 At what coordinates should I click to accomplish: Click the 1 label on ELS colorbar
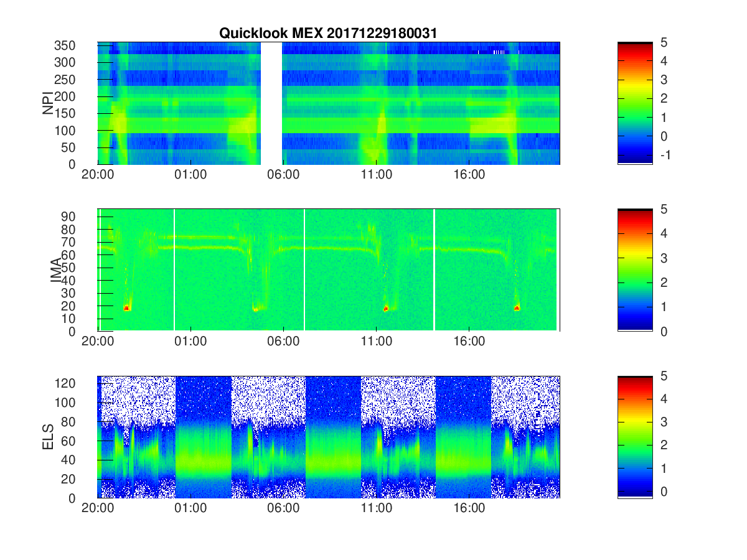pos(663,468)
